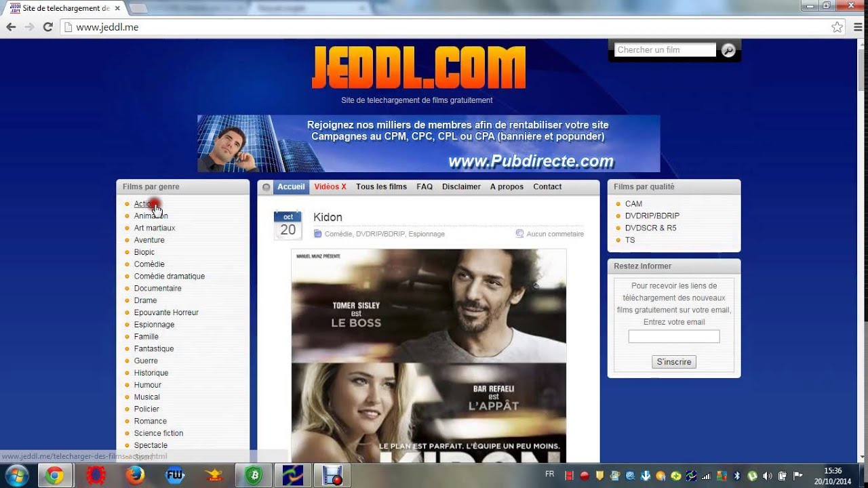
Task: Filter by DVDSCR & R5 quality
Action: (x=650, y=228)
